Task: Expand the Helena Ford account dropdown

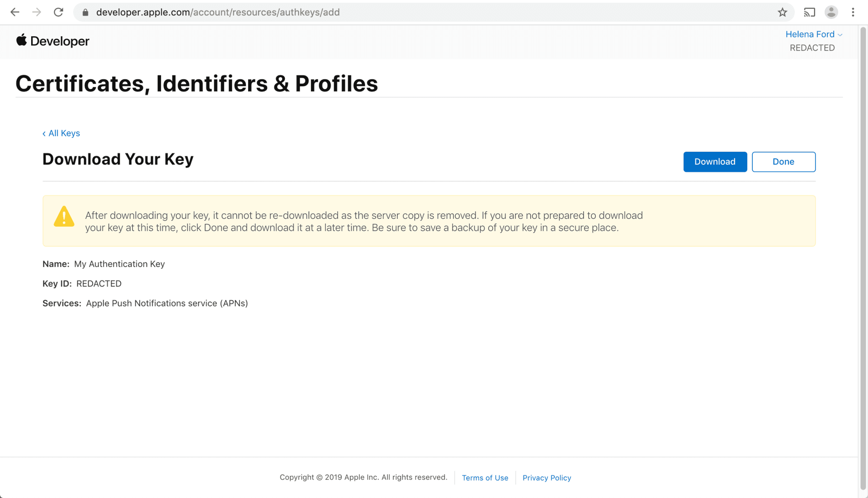Action: point(813,34)
